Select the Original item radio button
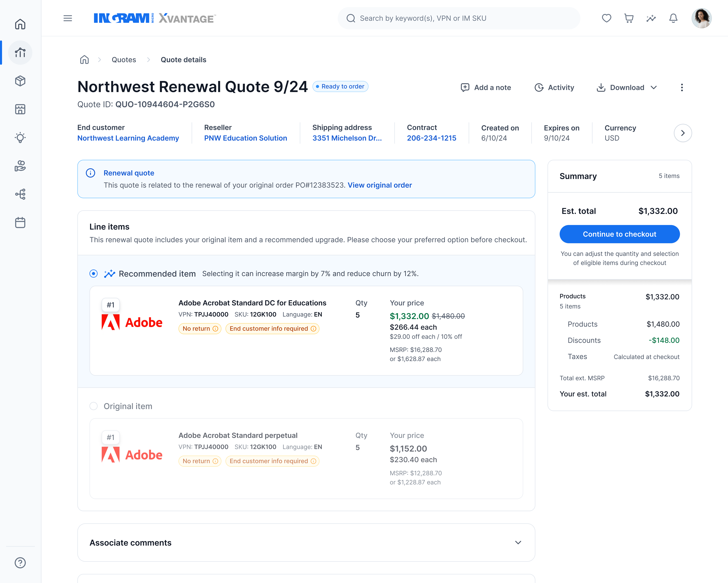Viewport: 728px width, 583px height. click(93, 406)
